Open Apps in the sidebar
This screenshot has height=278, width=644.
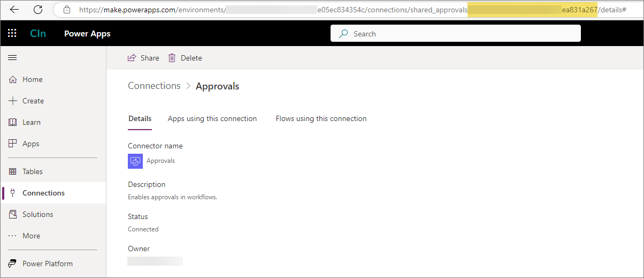click(53, 144)
